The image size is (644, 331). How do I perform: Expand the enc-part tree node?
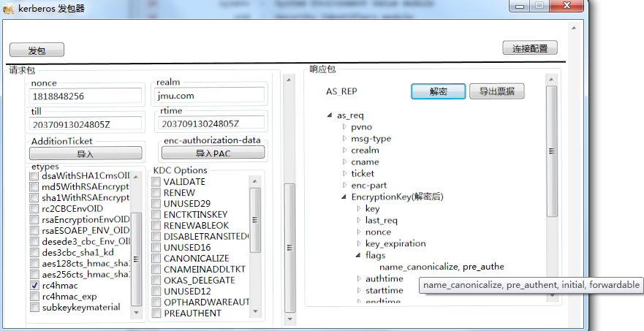(x=344, y=185)
